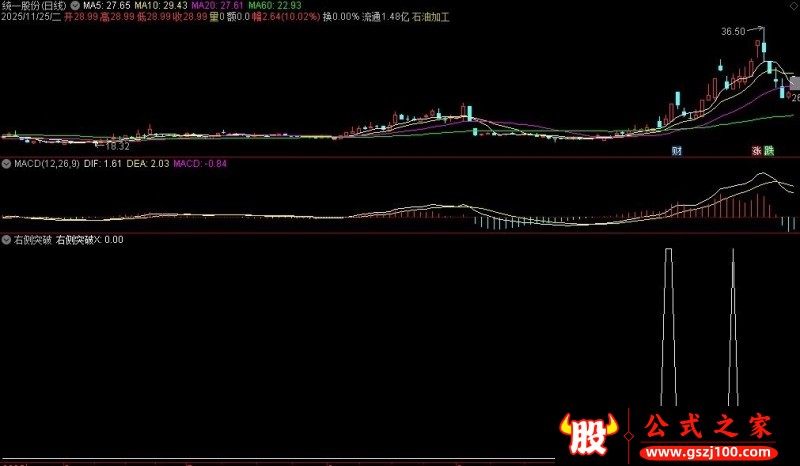Screen dimensions: 800x466
Task: Click the 石油加工 sector label
Action: [x=431, y=17]
